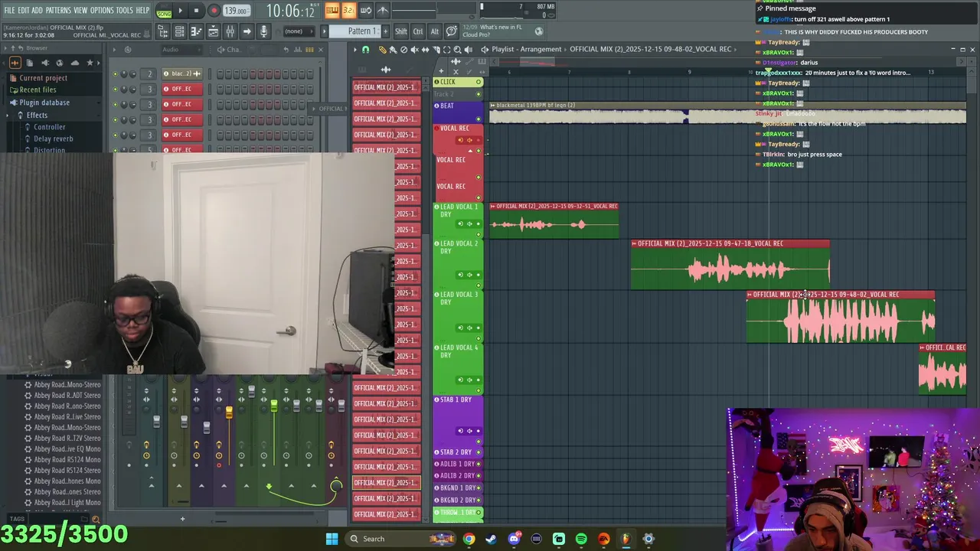Click the transport Play button
Image resolution: width=980 pixels, height=551 pixels.
[x=181, y=11]
